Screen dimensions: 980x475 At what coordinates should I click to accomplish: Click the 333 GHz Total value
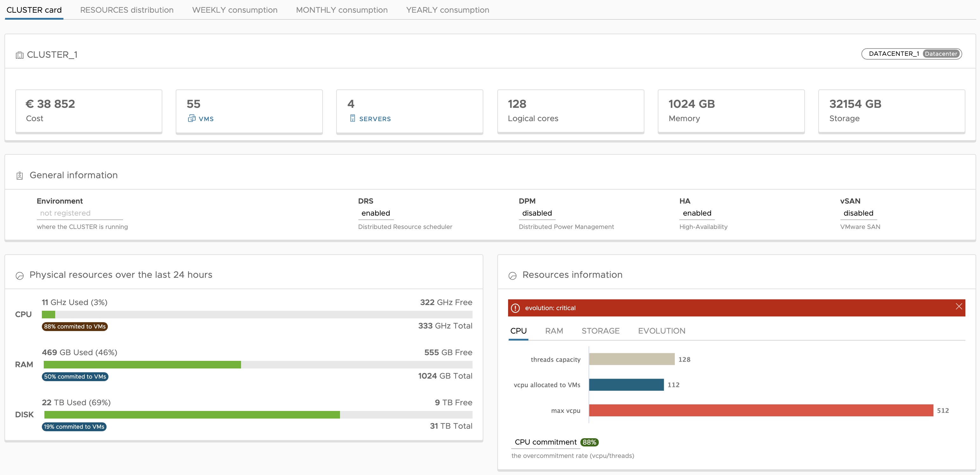click(445, 326)
